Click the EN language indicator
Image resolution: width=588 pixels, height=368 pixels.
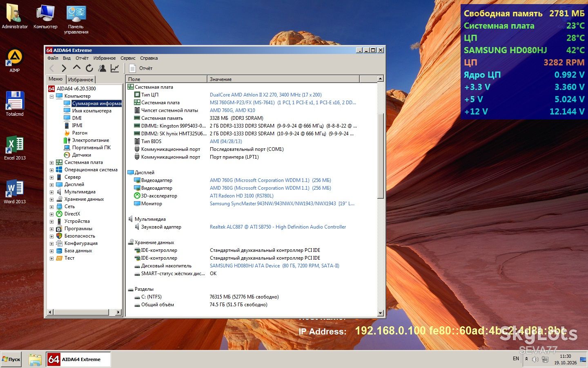coord(516,359)
